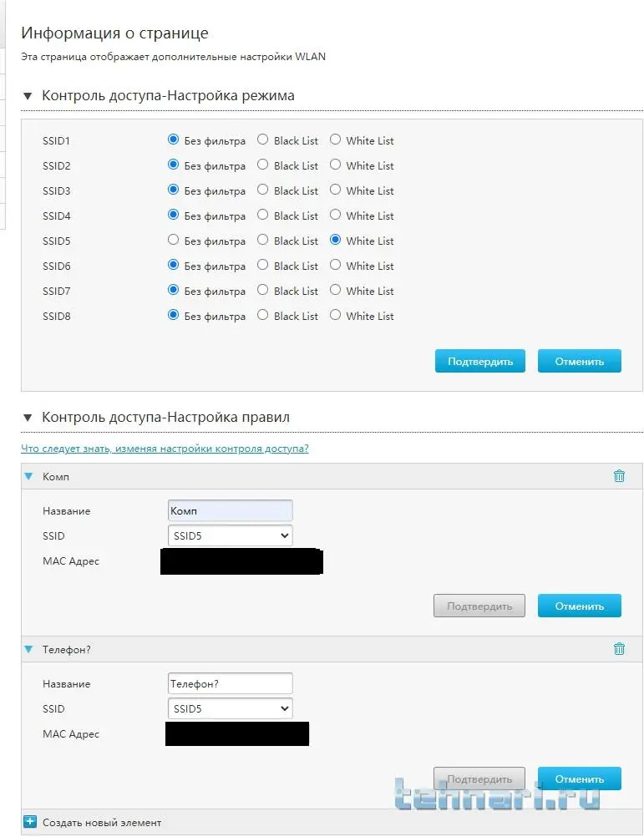Delete the Телефон? rule with trash icon

click(619, 648)
